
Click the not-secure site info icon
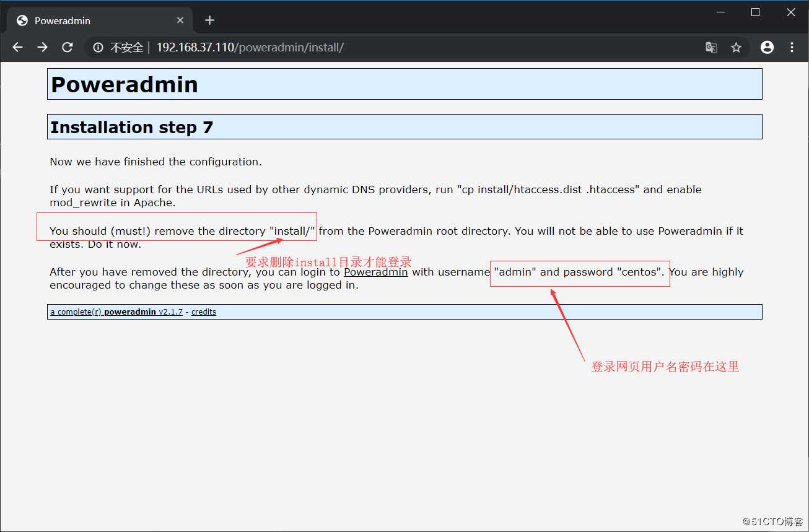click(98, 47)
